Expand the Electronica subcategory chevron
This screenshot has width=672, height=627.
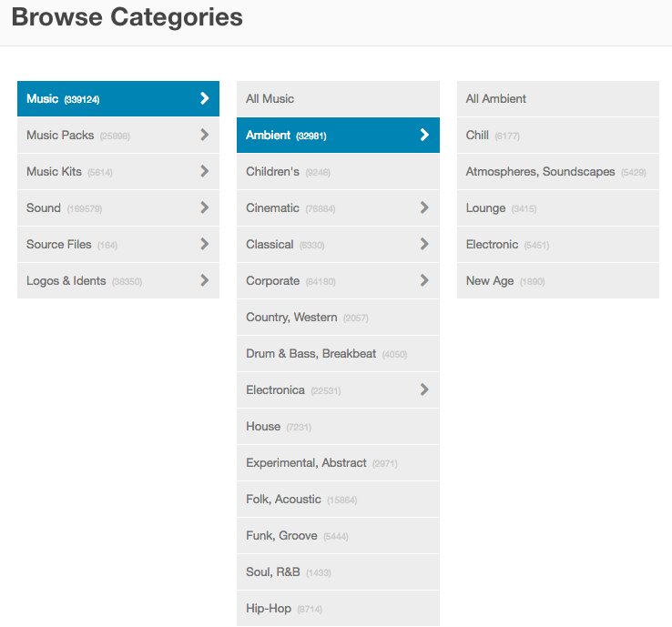(x=424, y=389)
